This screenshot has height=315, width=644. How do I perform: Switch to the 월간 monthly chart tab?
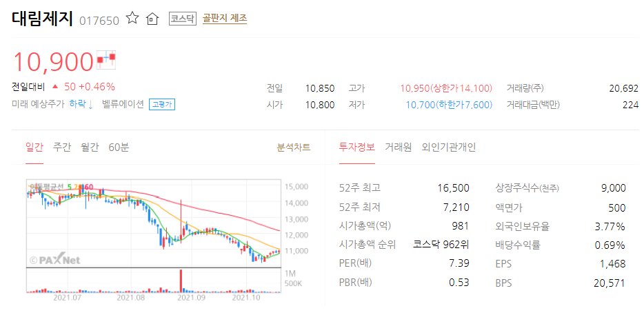[90, 147]
